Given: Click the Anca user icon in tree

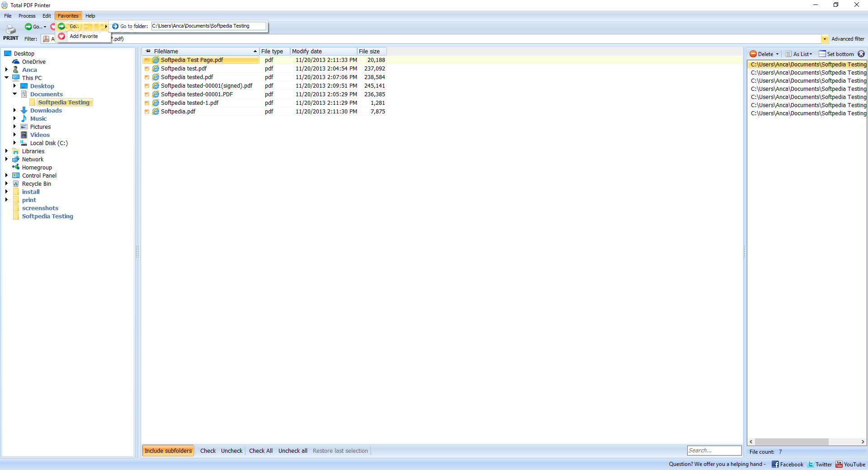Looking at the screenshot, I should pyautogui.click(x=16, y=70).
